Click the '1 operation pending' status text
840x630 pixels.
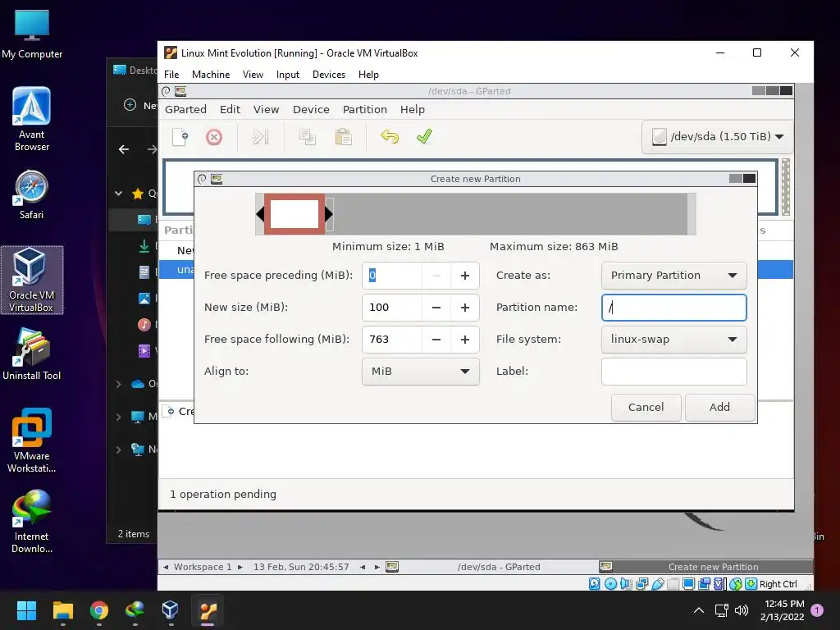tap(223, 494)
